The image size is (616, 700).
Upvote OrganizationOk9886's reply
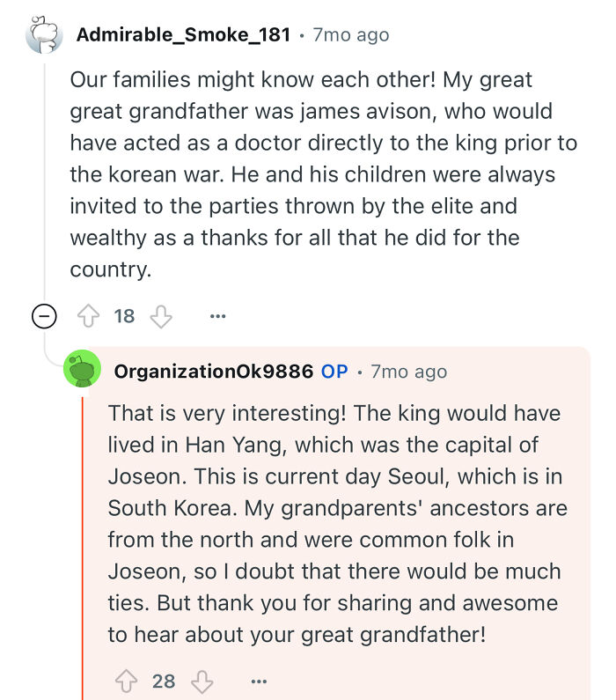[x=127, y=681]
